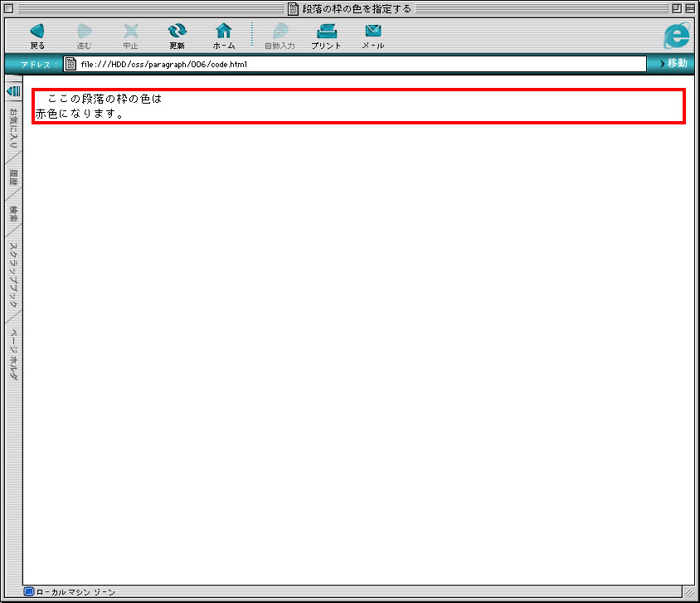Click the アドレス label
Viewport: 700px width, 603px height.
[x=38, y=64]
